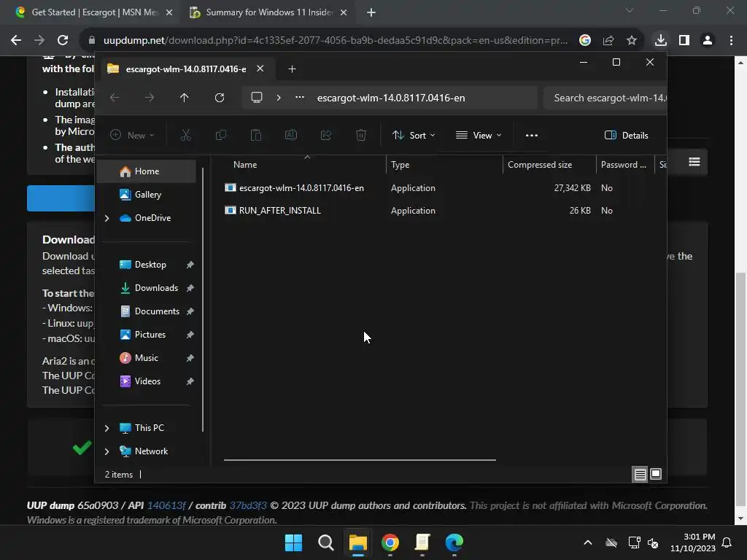Open the Sort dropdown menu

(414, 135)
